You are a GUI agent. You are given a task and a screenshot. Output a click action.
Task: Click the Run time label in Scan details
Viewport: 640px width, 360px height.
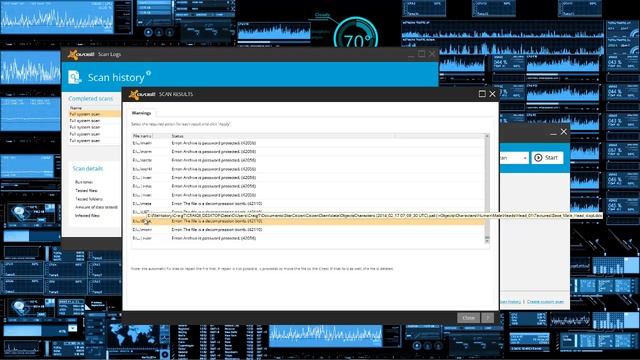pyautogui.click(x=84, y=182)
